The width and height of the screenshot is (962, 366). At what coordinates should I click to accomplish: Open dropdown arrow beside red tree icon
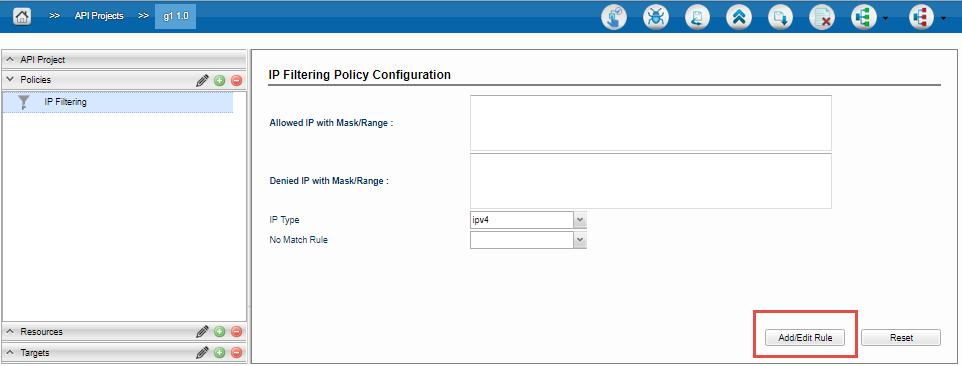(943, 19)
